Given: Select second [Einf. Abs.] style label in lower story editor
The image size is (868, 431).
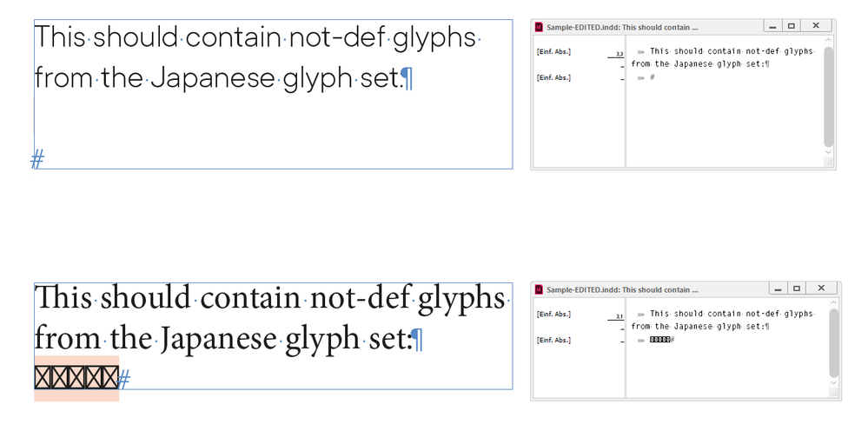Looking at the screenshot, I should click(554, 340).
